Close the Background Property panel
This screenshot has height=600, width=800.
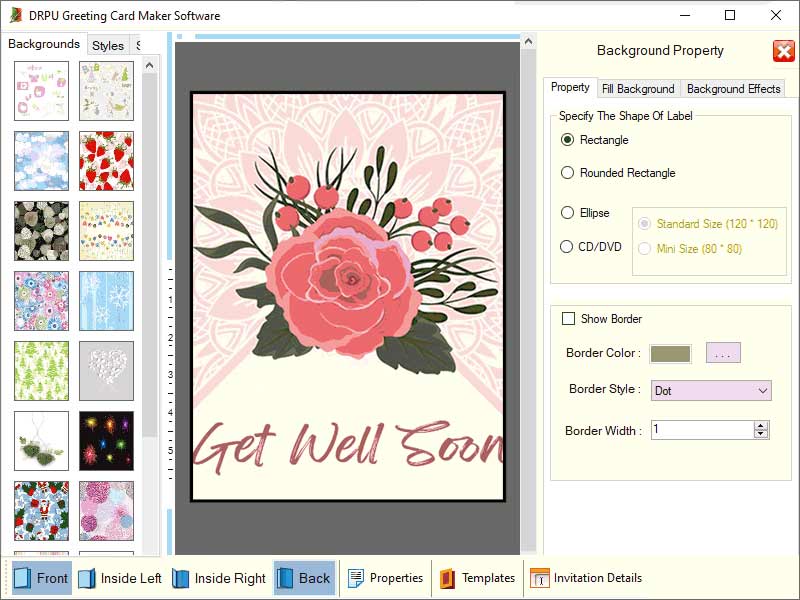783,52
